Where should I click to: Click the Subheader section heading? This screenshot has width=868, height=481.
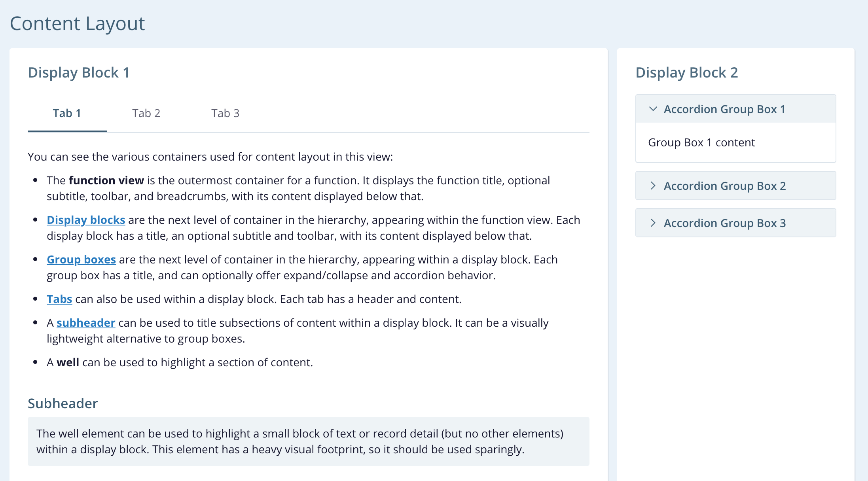(63, 403)
